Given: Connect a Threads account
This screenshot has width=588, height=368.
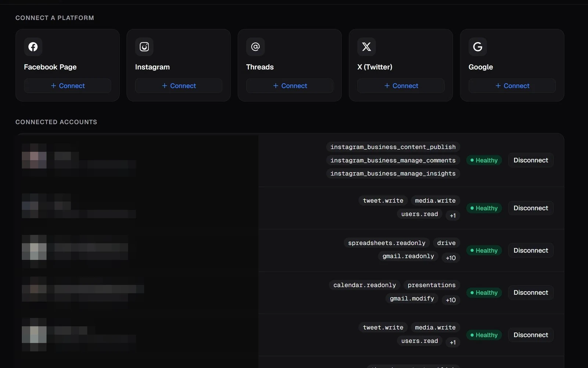Looking at the screenshot, I should click(x=290, y=86).
